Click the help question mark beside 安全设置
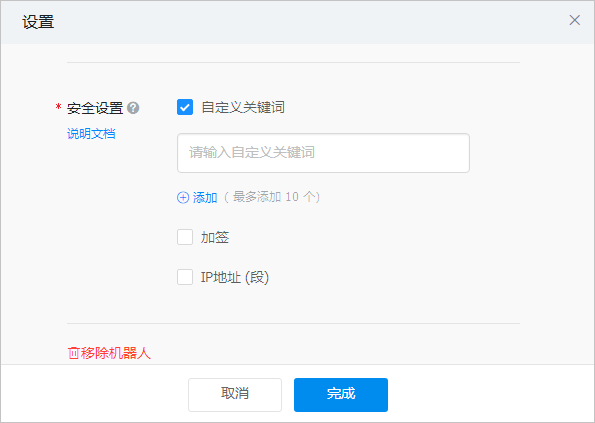Viewport: 595px width, 423px height. pos(133,108)
